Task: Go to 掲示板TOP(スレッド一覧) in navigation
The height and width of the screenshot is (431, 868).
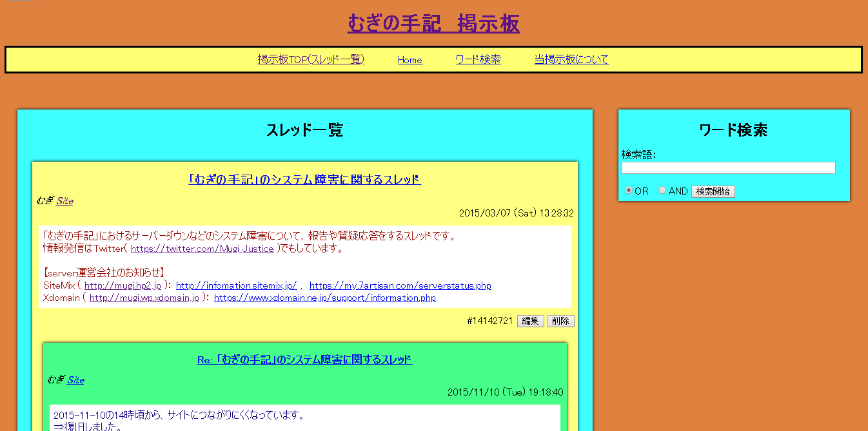Action: point(311,60)
